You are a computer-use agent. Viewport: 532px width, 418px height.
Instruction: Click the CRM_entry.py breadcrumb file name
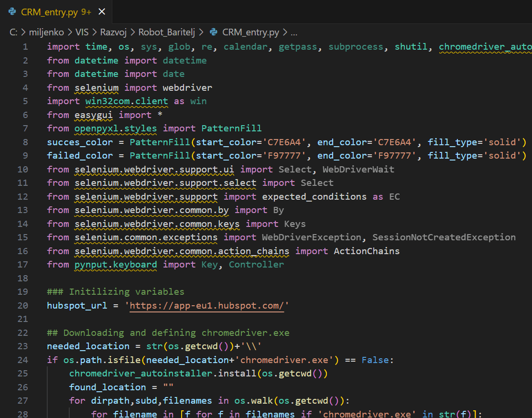point(250,32)
